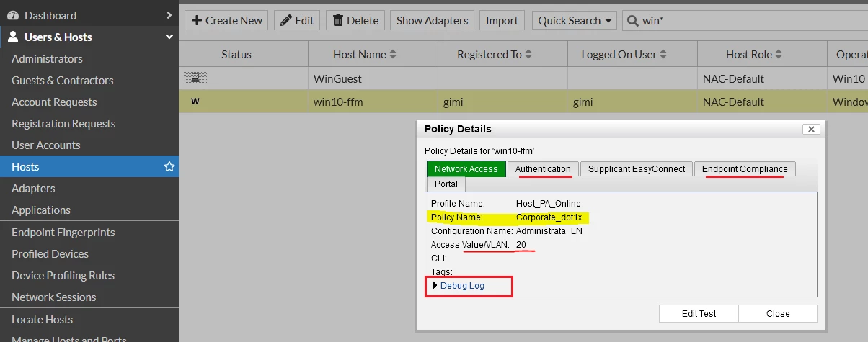Click the Import button

[502, 20]
